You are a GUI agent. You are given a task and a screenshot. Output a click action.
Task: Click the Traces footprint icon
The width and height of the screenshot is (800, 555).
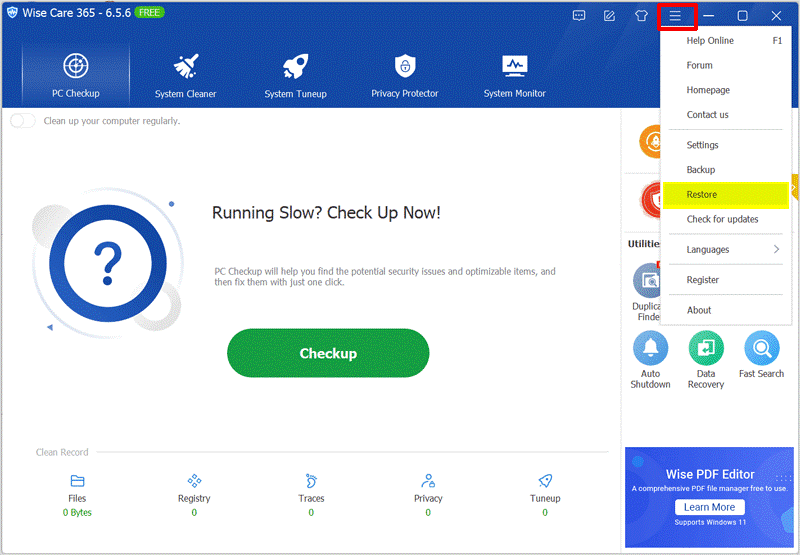coord(311,481)
